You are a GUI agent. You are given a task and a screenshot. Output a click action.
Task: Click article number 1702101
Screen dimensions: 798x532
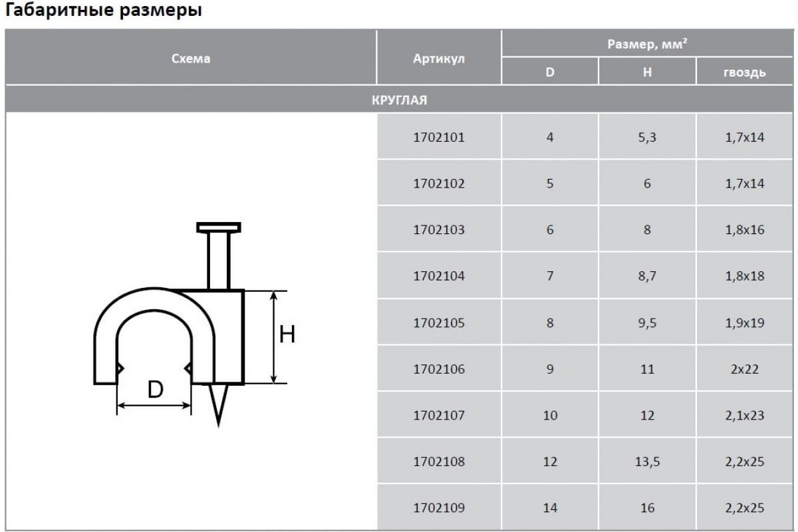(x=439, y=138)
